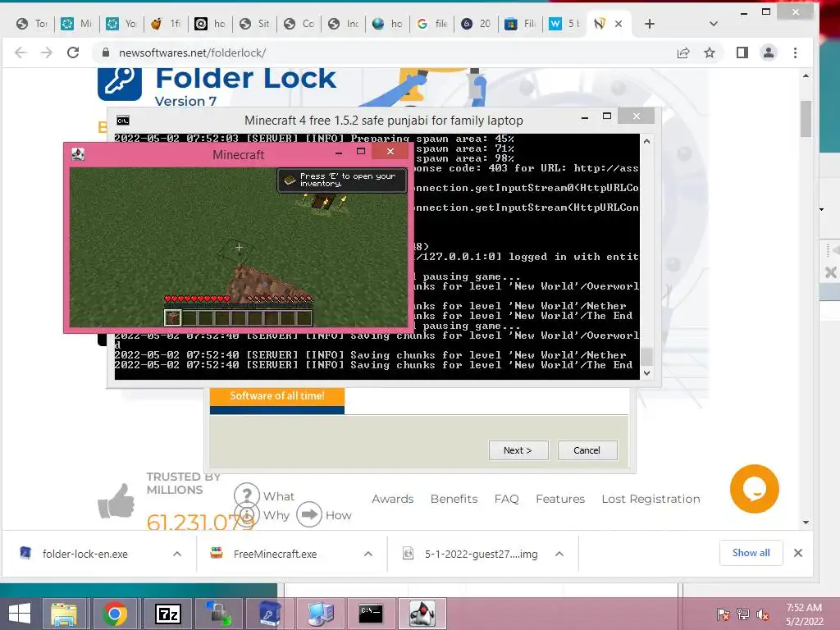
Task: Open downloaded folder-lock-en.exe
Action: click(85, 554)
